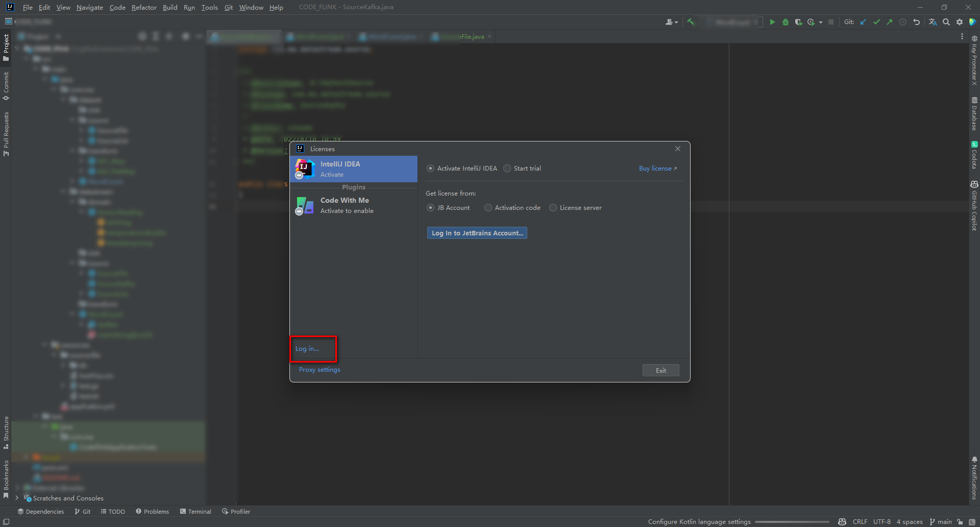
Task: Open the Notifications side panel
Action: 974,477
